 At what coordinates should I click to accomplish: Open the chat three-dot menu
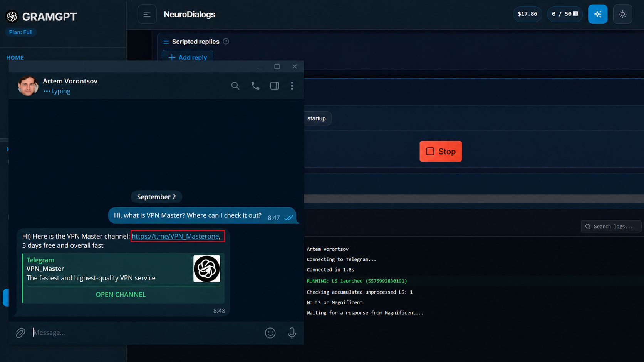point(292,86)
